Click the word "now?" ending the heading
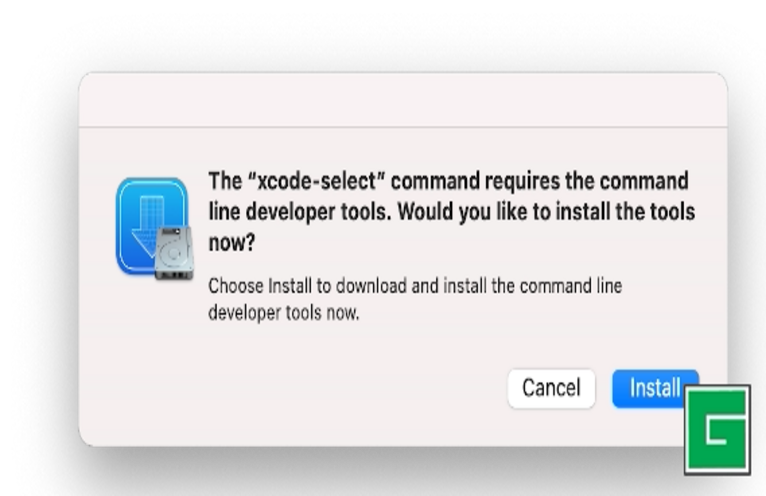The image size is (766, 496). coord(231,243)
